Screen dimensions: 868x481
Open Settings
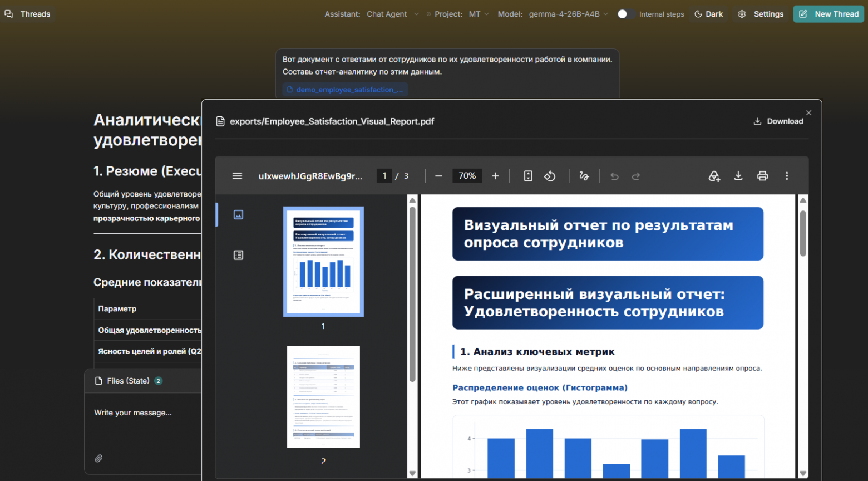pyautogui.click(x=761, y=14)
